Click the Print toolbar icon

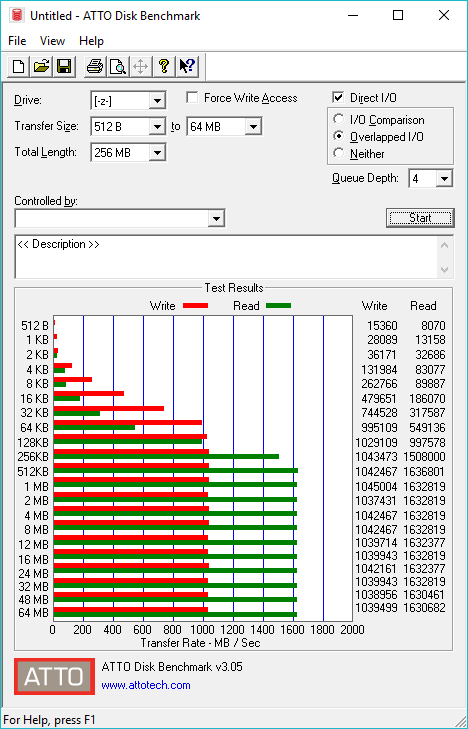pos(95,66)
